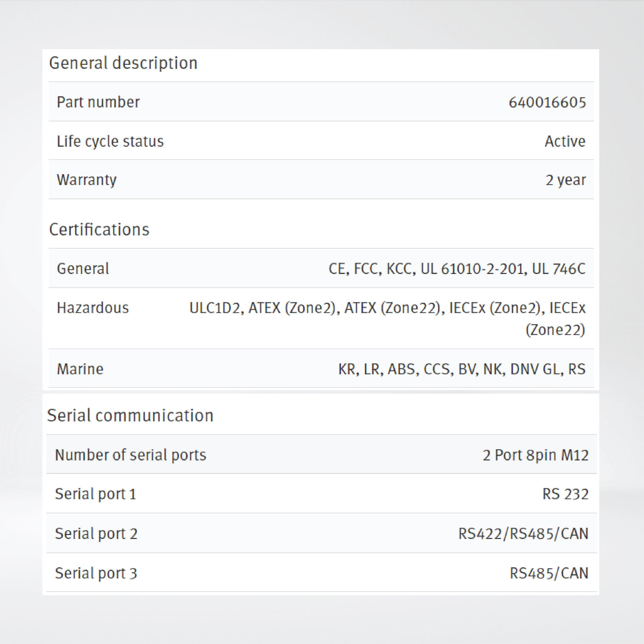Click the Certifications section heading
644x644 pixels.
click(x=99, y=229)
